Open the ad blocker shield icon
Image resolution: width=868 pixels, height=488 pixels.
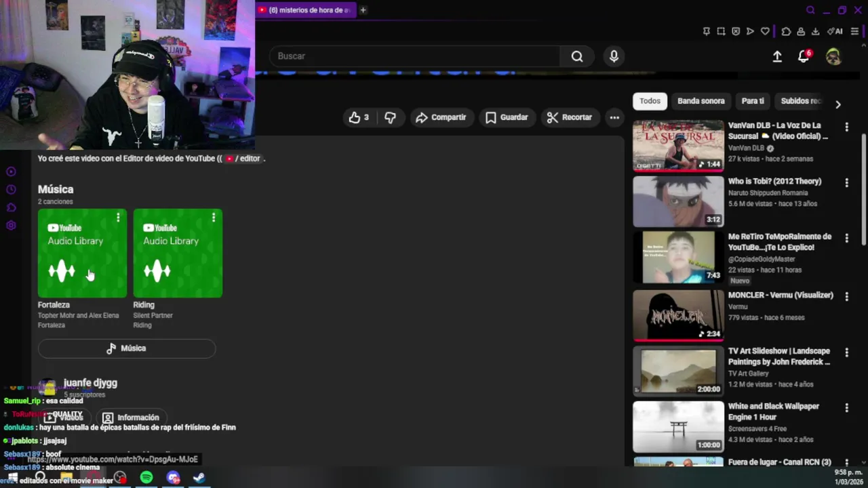pyautogui.click(x=736, y=31)
